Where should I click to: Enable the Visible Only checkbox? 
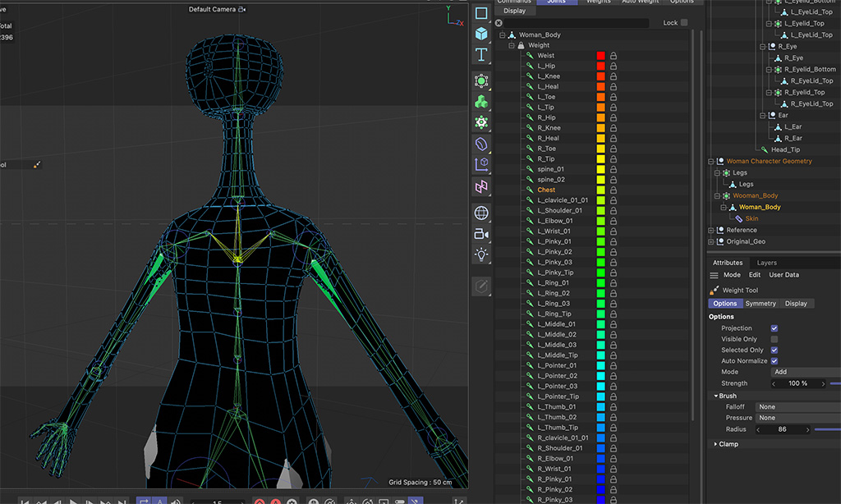click(774, 339)
